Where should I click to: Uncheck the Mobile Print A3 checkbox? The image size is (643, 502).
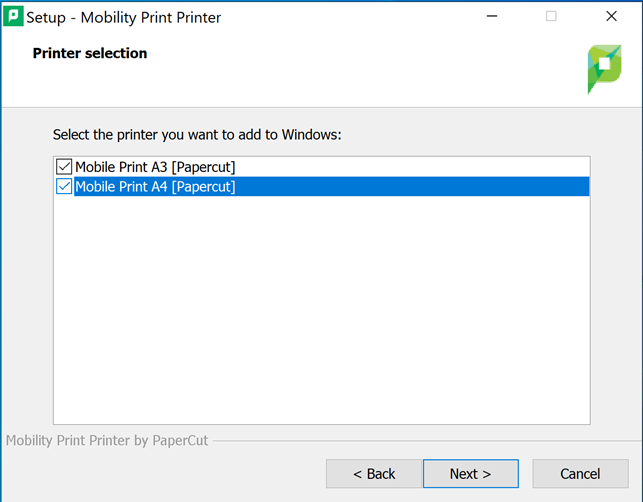point(64,167)
